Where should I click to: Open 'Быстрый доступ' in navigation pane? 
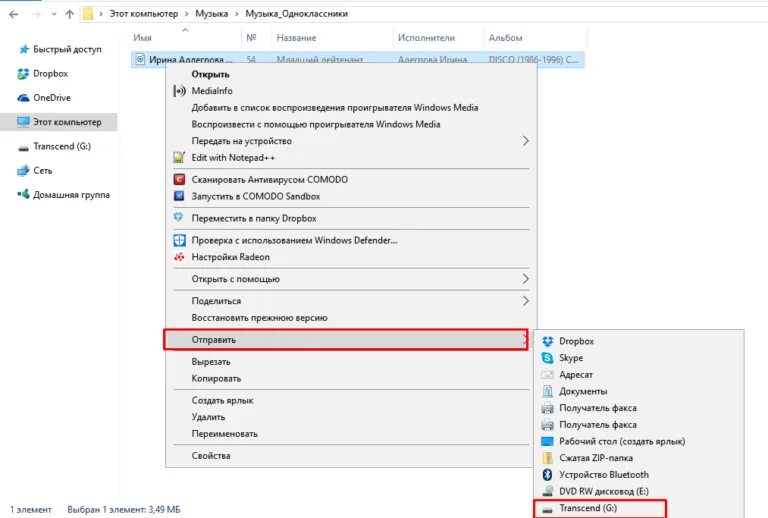(60, 49)
